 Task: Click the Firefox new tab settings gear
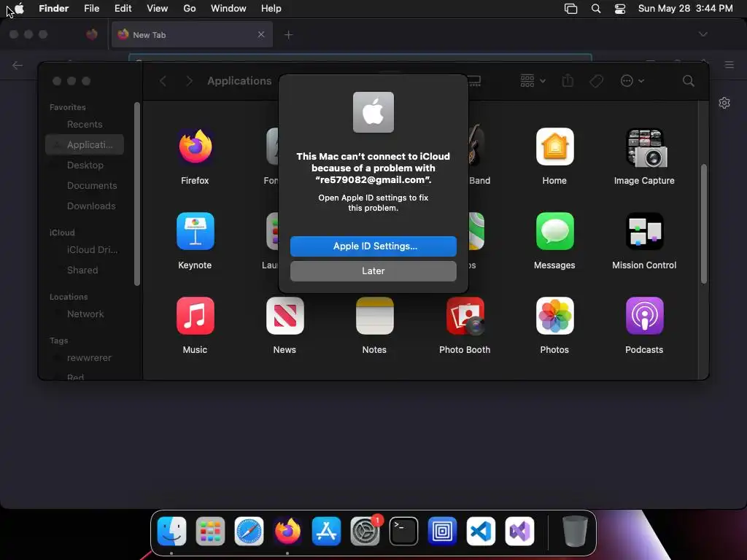724,103
